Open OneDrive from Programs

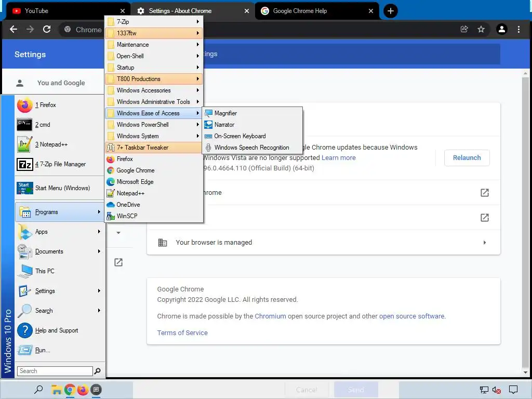[154, 205]
